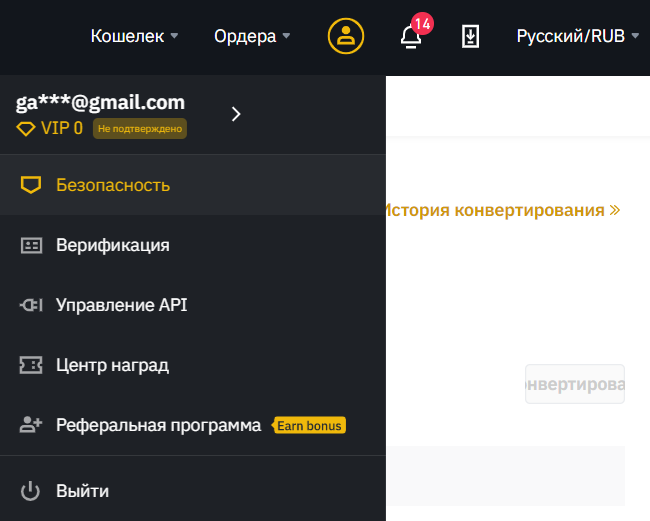Expand the Кошелек dropdown
This screenshot has width=650, height=521.
click(x=134, y=36)
